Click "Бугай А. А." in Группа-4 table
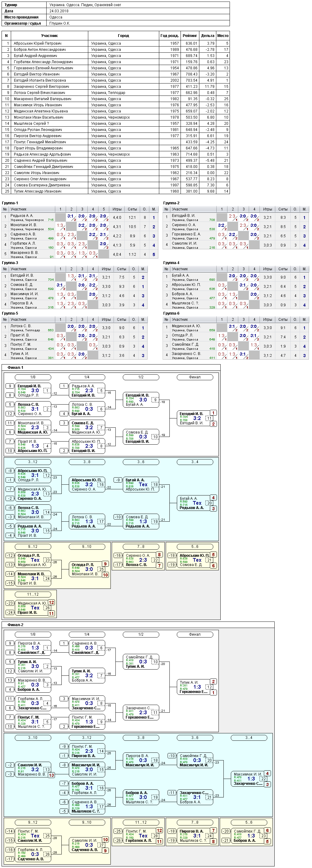Viewport: 312px width, 868px height. point(181,275)
